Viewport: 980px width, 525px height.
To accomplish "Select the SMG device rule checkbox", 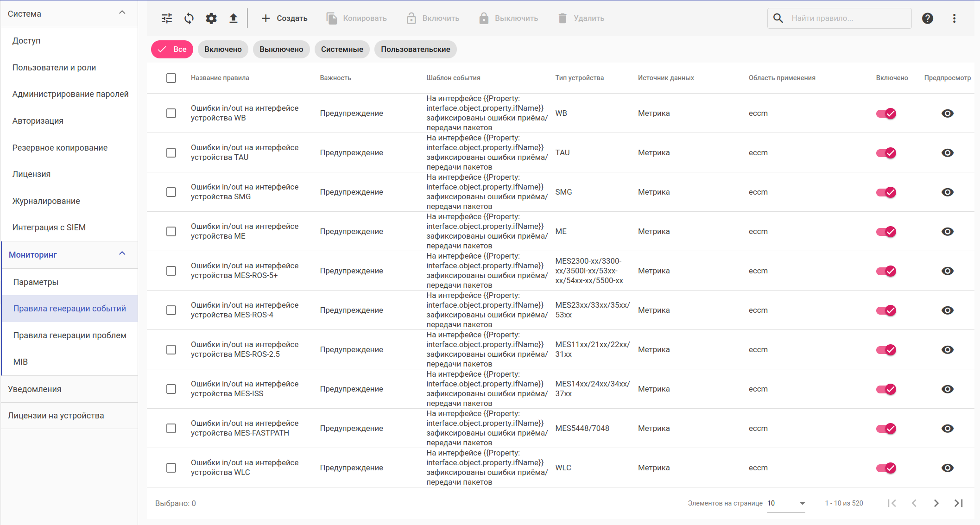I will coord(171,192).
